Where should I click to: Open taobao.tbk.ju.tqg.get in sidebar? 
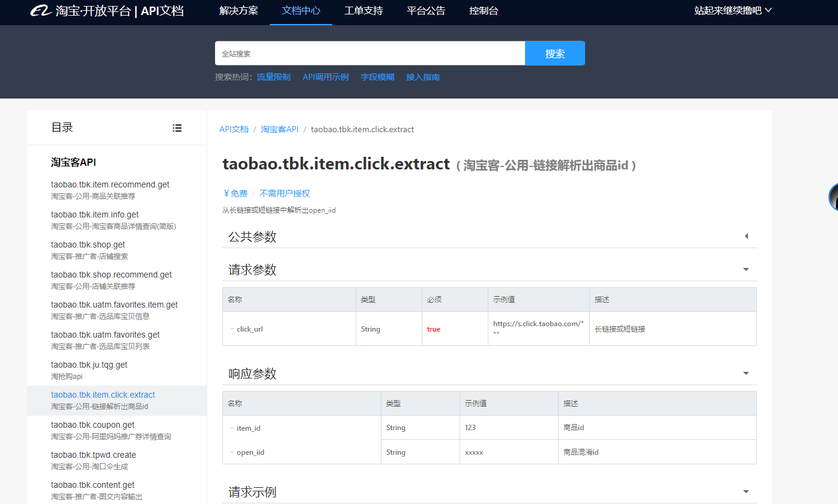(89, 365)
